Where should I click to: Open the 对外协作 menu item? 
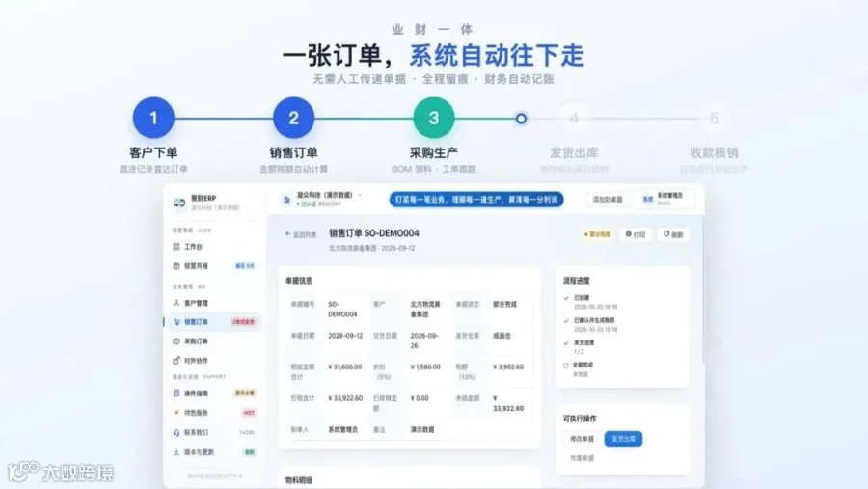click(x=215, y=361)
